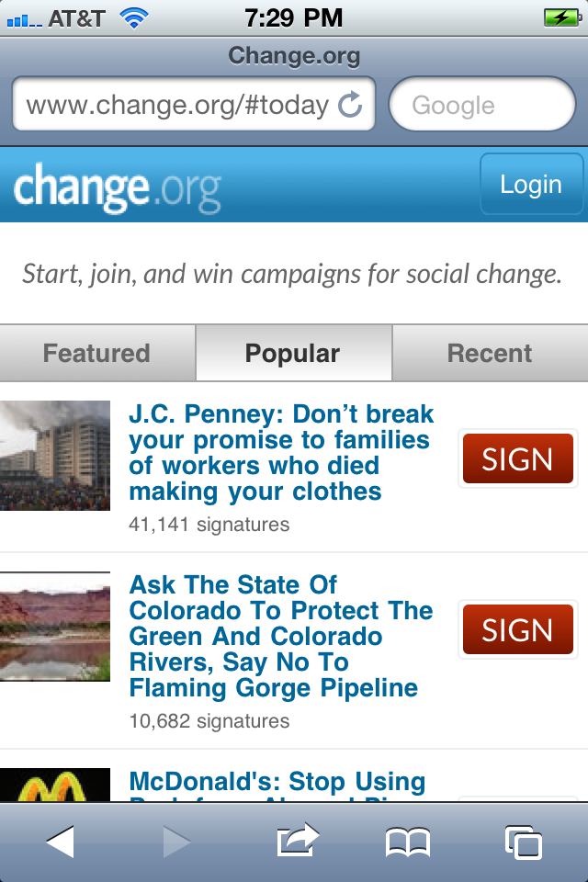Tap the Safari back arrow
Image resolution: width=588 pixels, height=882 pixels.
(x=60, y=841)
